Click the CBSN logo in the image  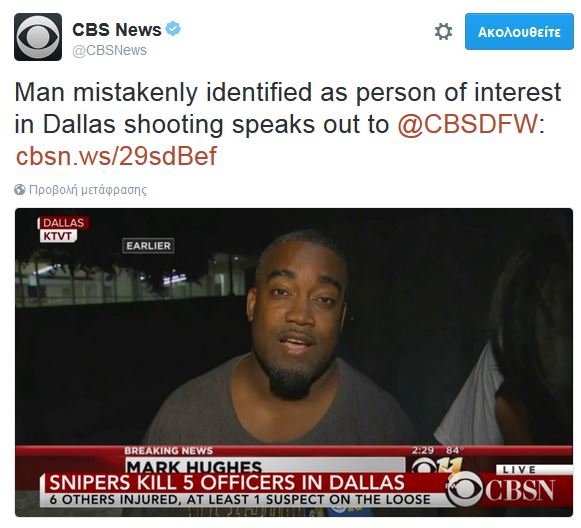[x=501, y=490]
